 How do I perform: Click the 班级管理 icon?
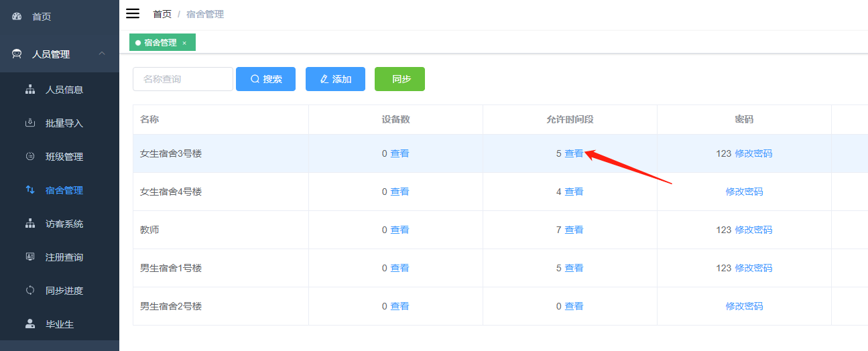click(30, 157)
